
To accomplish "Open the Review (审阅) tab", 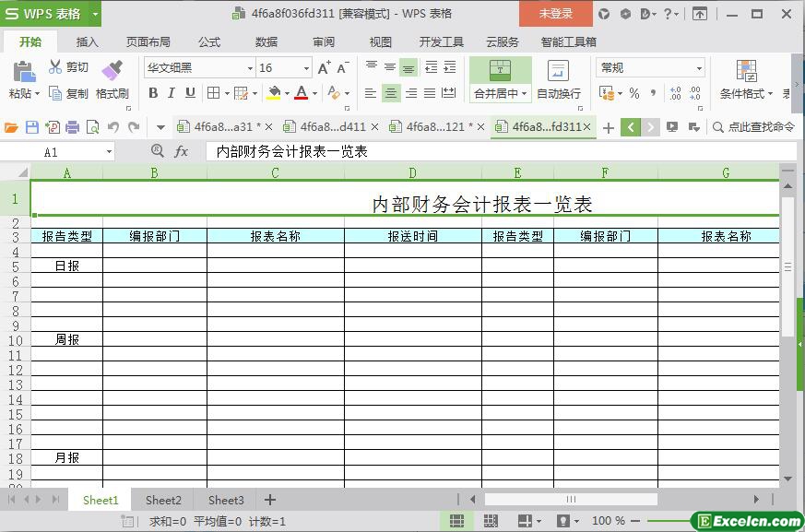I will click(x=324, y=42).
